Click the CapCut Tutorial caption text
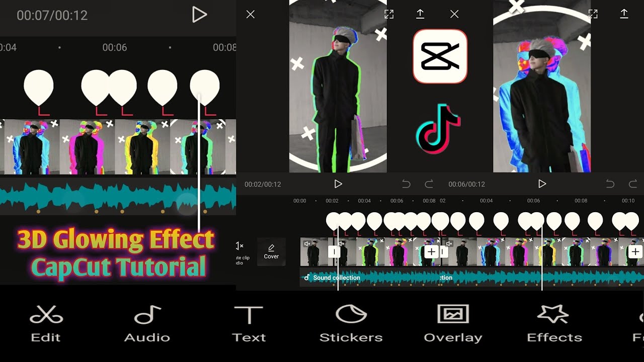The height and width of the screenshot is (362, 644). [119, 266]
